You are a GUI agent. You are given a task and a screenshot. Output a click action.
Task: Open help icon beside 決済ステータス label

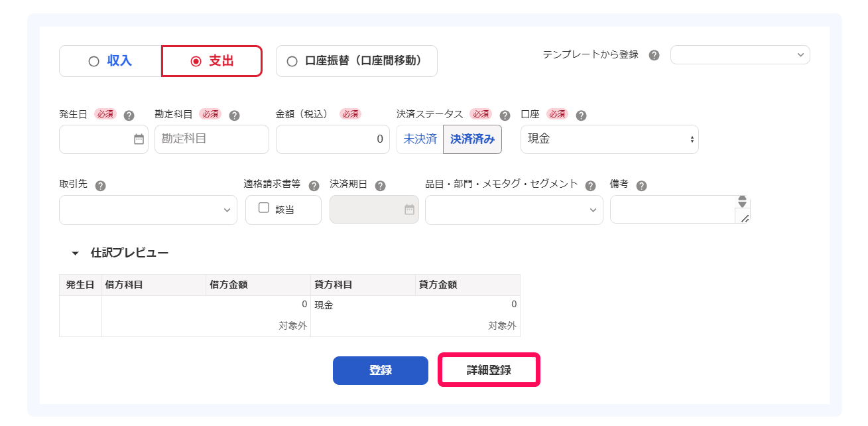(x=505, y=115)
